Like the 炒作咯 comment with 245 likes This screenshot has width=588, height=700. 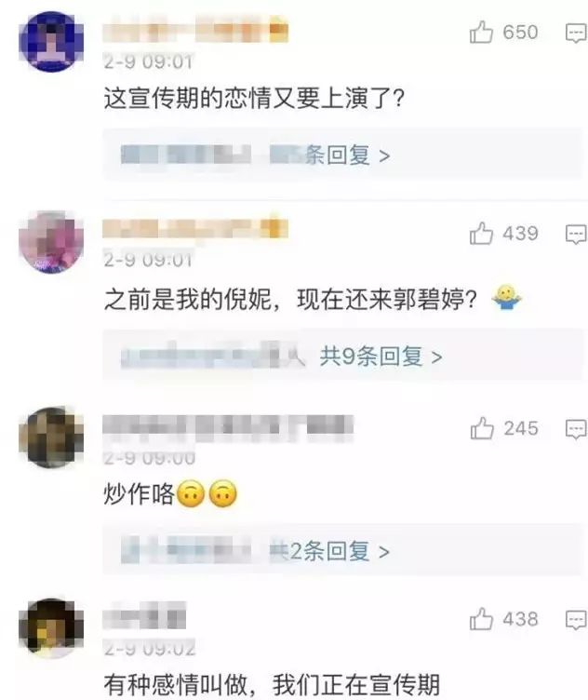pyautogui.click(x=482, y=428)
